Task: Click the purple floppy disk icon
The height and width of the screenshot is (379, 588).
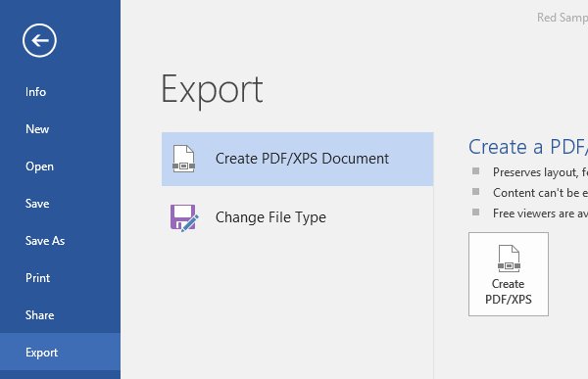Action: 184,217
